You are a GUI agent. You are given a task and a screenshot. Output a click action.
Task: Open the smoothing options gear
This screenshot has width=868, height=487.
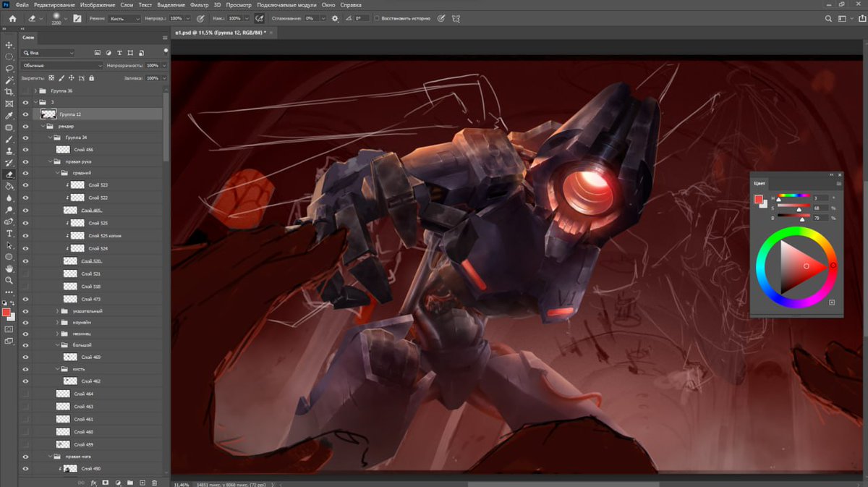pyautogui.click(x=335, y=18)
